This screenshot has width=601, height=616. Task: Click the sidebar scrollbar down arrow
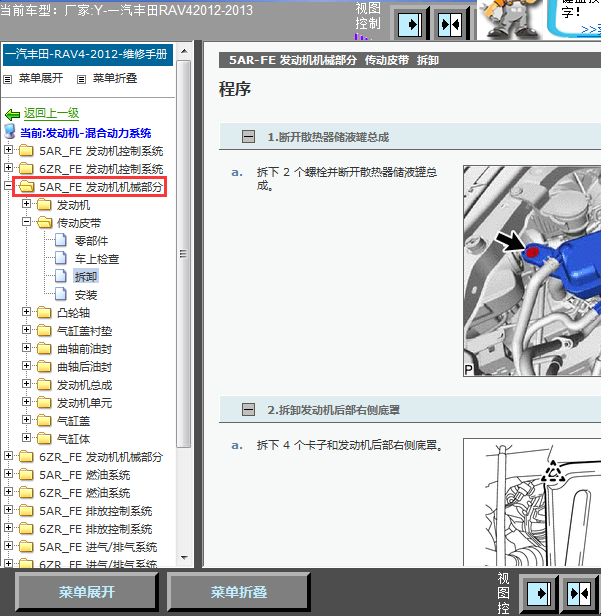(x=184, y=557)
